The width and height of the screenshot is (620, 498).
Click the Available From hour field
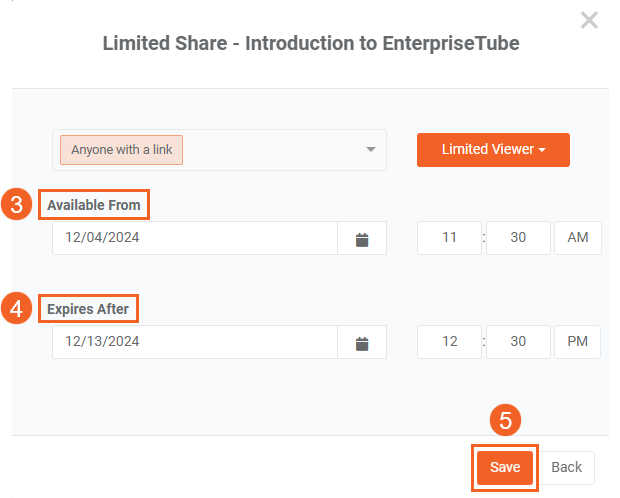pyautogui.click(x=449, y=238)
